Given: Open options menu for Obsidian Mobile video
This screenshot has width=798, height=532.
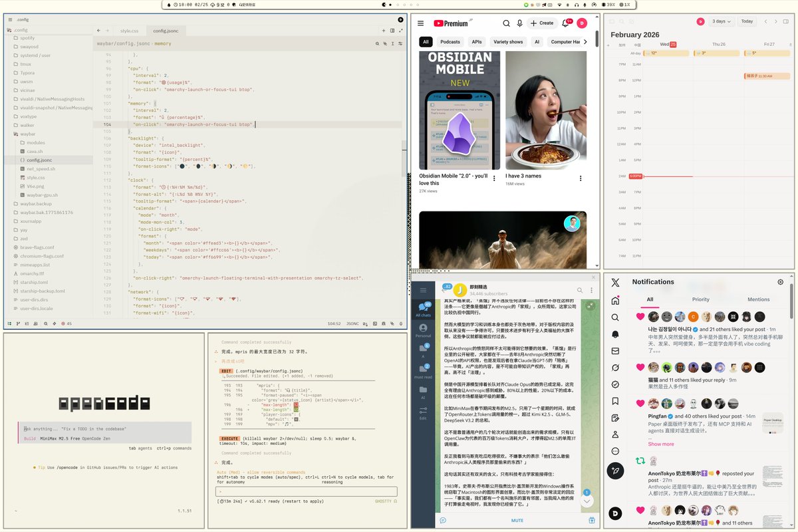Looking at the screenshot, I should point(494,178).
